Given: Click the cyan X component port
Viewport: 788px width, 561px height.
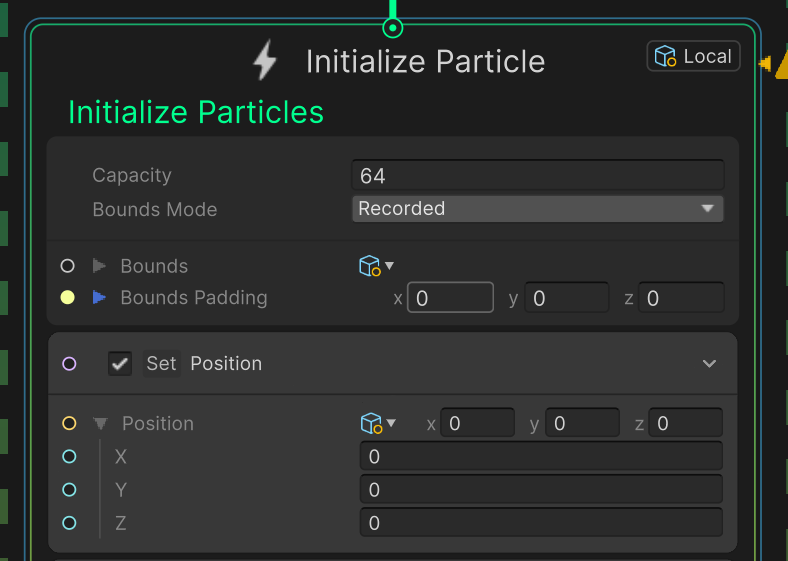Looking at the screenshot, I should tap(69, 456).
